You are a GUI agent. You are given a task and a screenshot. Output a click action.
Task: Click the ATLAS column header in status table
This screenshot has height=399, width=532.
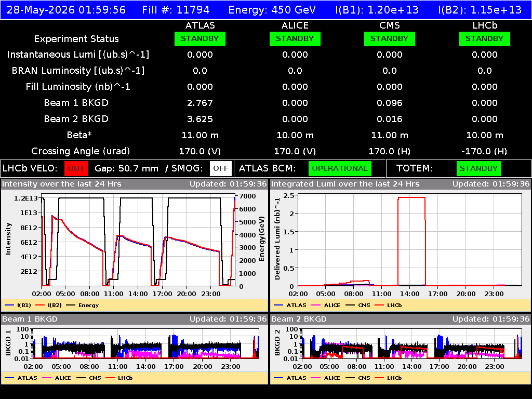click(200, 25)
